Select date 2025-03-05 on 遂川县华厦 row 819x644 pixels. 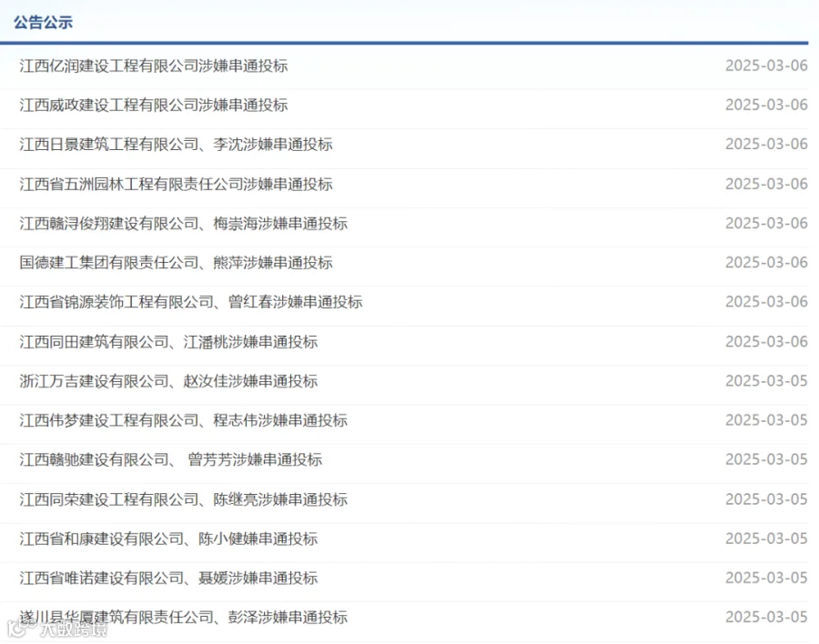766,618
